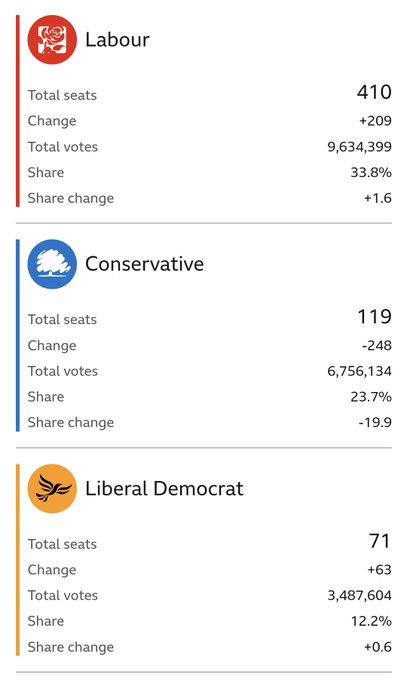Image resolution: width=407 pixels, height=680 pixels.
Task: Click the Liberal Democrat bird logo
Action: (52, 489)
